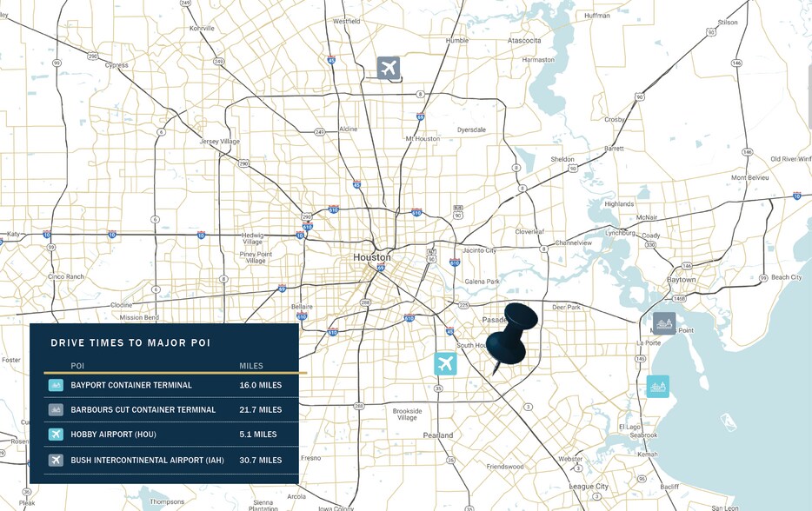Click the Drive Times to Major POI title
Image resolution: width=812 pixels, height=511 pixels.
tap(130, 343)
